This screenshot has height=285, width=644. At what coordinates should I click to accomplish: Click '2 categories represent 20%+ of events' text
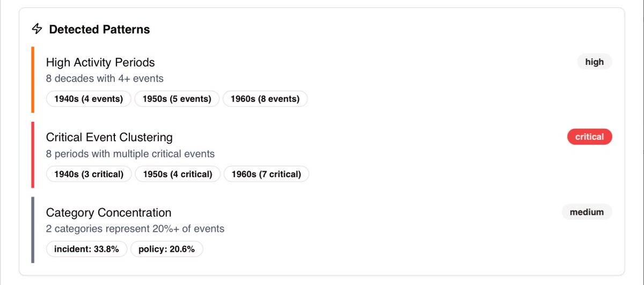click(135, 229)
